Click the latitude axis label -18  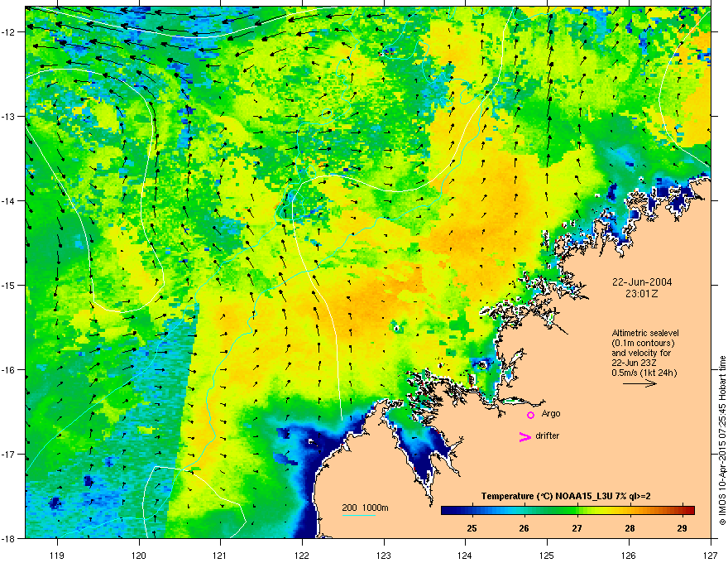point(9,538)
